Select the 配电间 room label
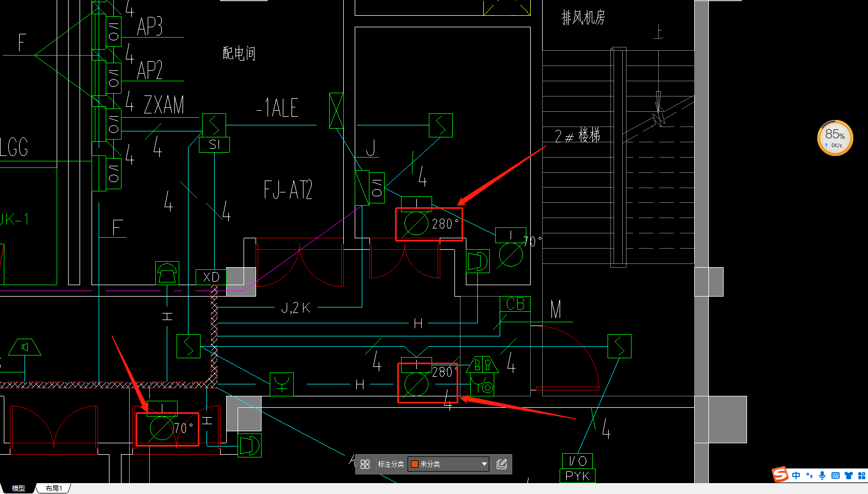The width and height of the screenshot is (868, 494). point(239,53)
